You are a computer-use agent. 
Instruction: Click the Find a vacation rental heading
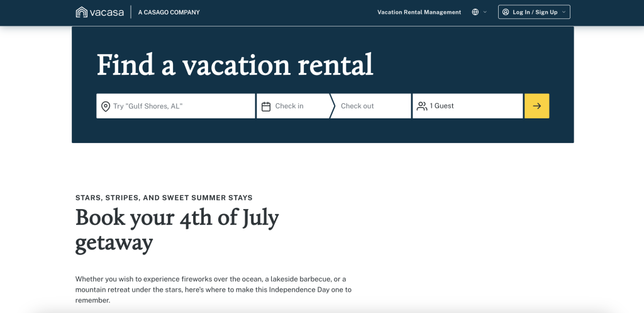pyautogui.click(x=235, y=65)
